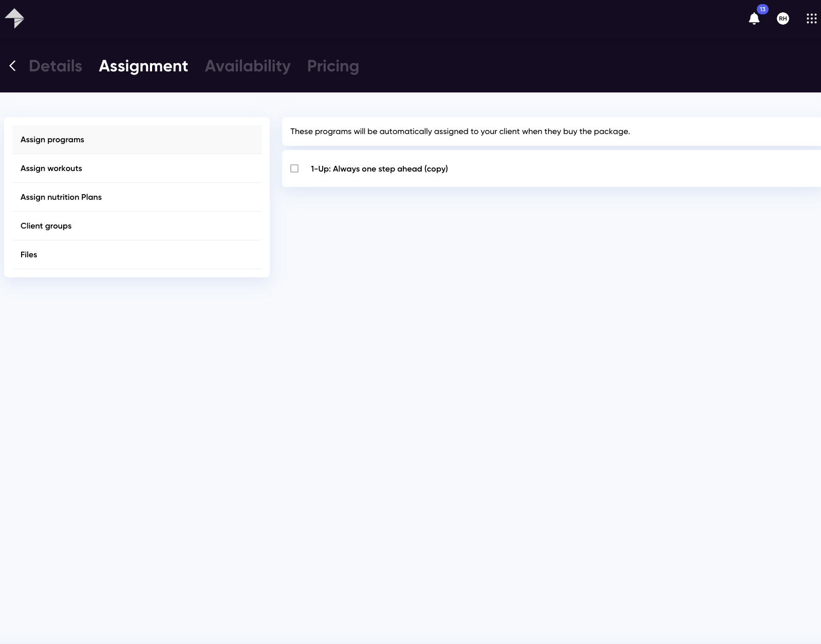This screenshot has width=821, height=644.
Task: Open Assign workouts section
Action: (137, 168)
